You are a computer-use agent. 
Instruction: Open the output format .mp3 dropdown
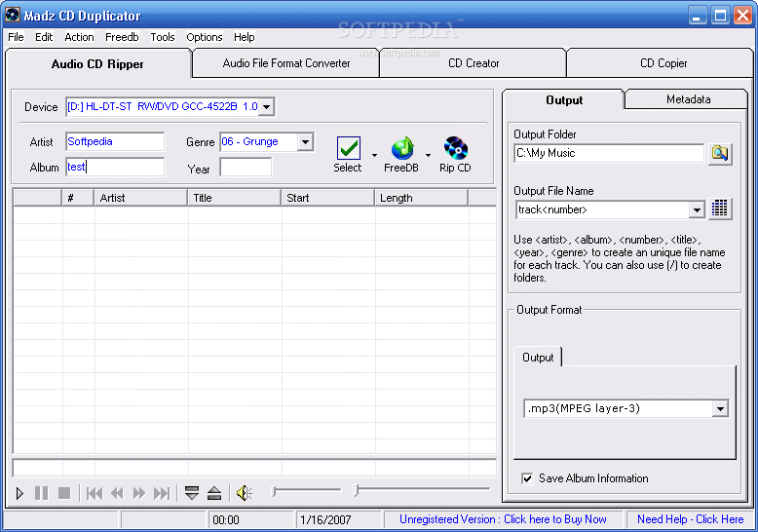tap(720, 408)
